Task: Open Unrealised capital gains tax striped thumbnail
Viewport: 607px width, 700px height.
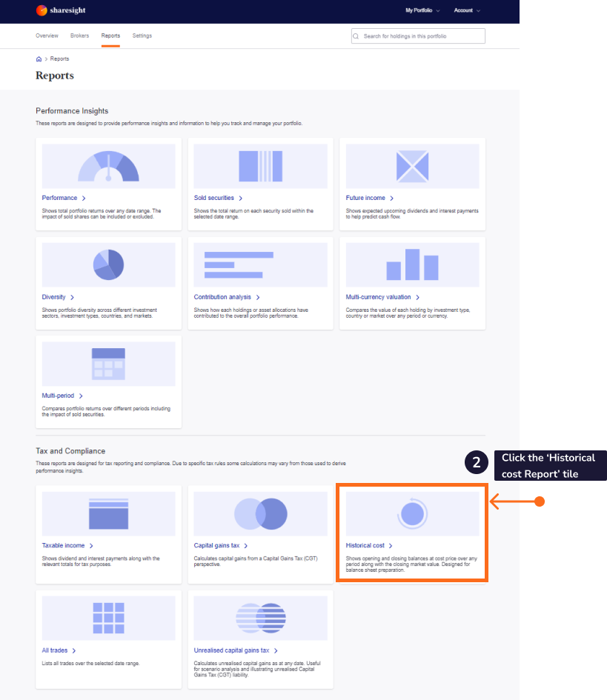Action: [x=260, y=619]
